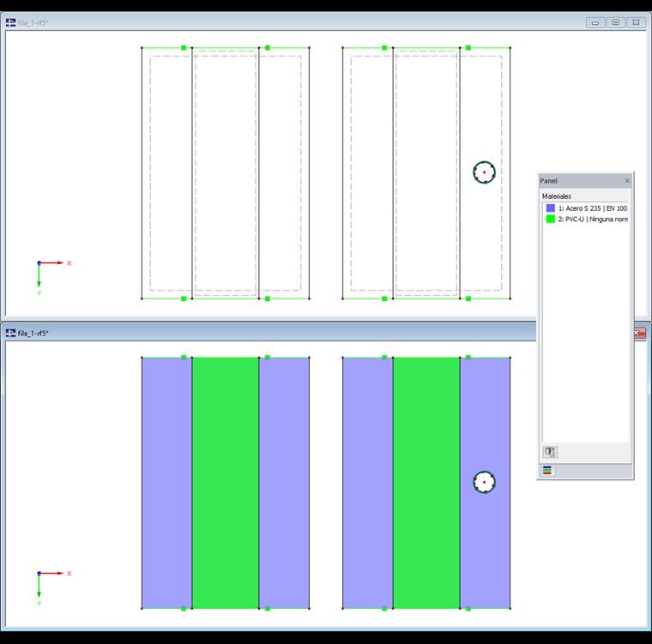The image size is (652, 644).
Task: Select the '2: PVC-U | Ninguna norm' material row
Action: click(586, 219)
